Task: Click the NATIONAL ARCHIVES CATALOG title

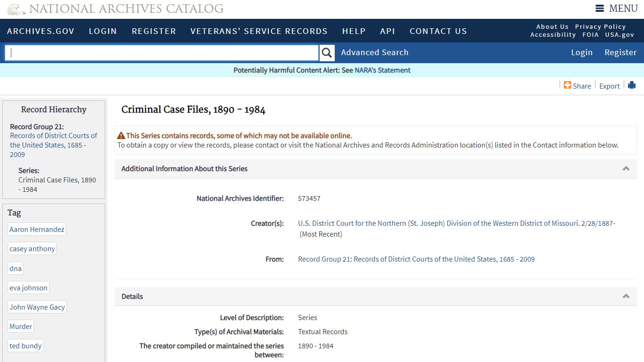Action: 126,9
